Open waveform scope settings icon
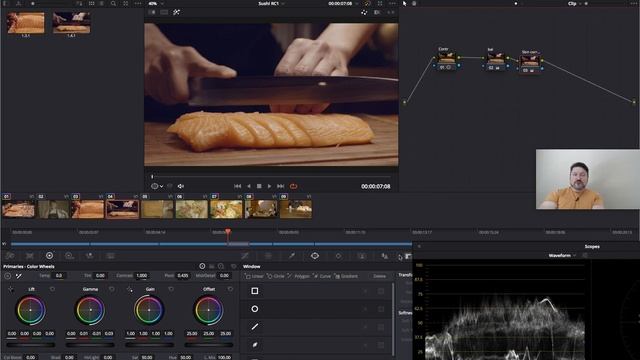Image resolution: width=640 pixels, height=360 pixels. click(x=585, y=256)
